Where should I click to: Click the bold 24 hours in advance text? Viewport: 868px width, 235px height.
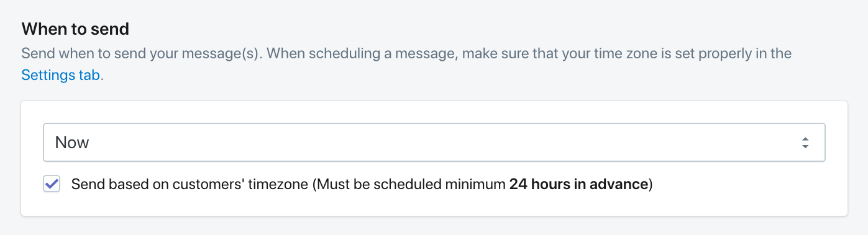[x=578, y=184]
